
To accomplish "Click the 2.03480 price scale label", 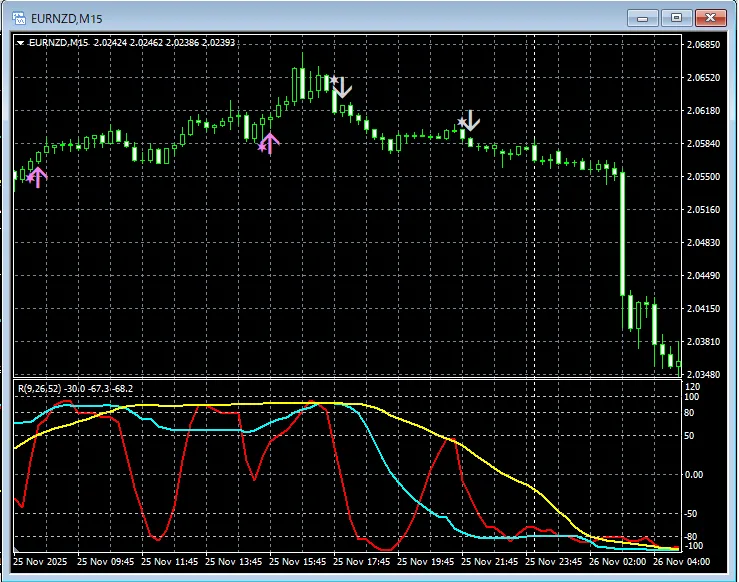I will 704,375.
